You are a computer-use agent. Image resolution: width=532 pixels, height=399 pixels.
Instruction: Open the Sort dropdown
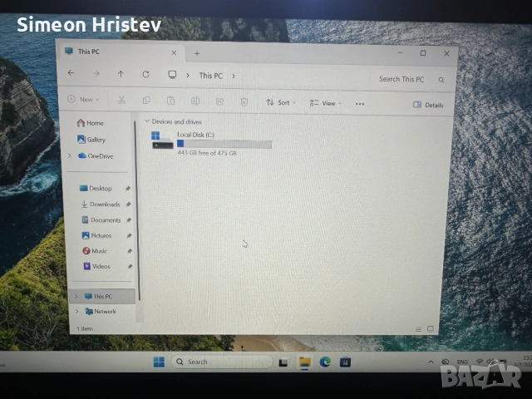tap(278, 103)
